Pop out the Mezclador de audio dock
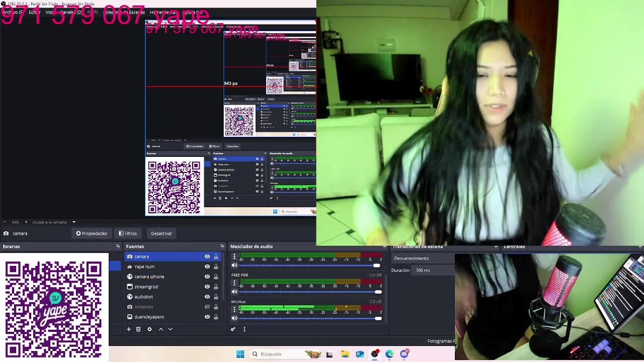The height and width of the screenshot is (362, 644). pos(385,246)
